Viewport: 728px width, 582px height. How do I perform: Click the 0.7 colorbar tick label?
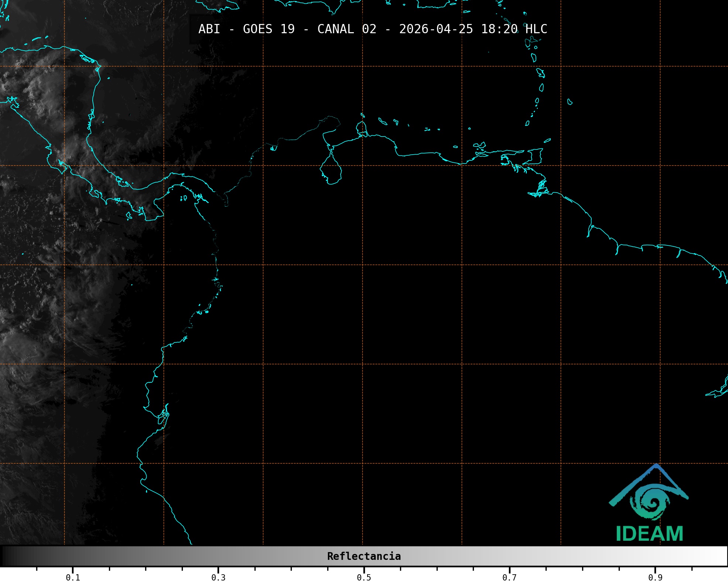point(509,577)
